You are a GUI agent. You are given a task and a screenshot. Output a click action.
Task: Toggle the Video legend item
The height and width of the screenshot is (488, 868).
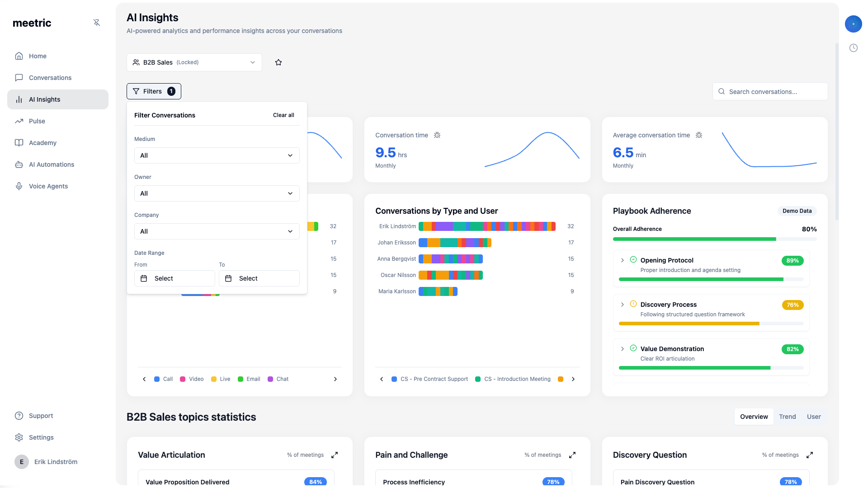191,379
